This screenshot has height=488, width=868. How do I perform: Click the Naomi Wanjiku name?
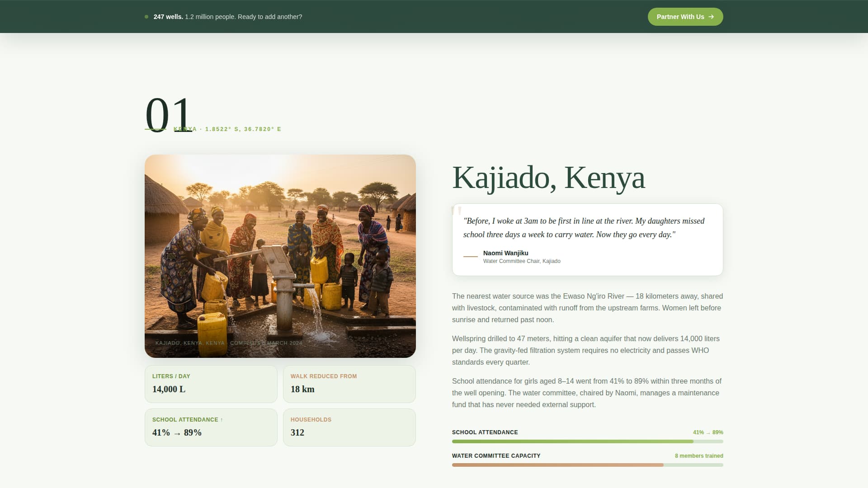coord(505,253)
